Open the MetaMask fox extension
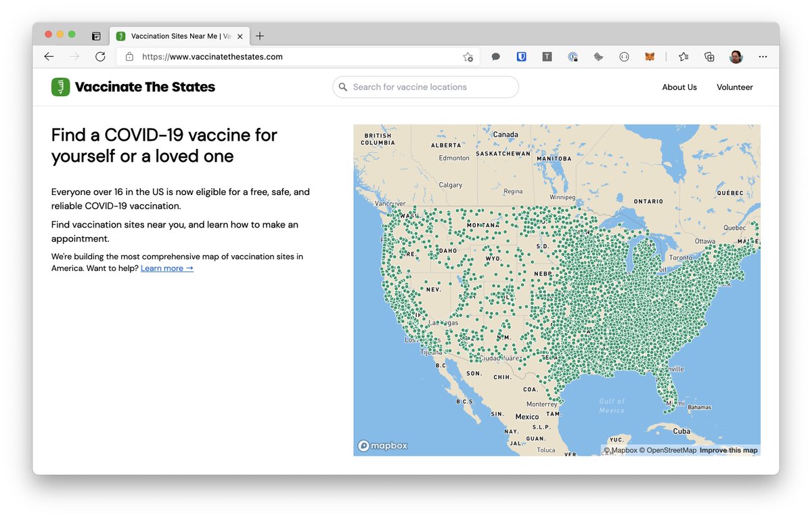Image resolution: width=812 pixels, height=518 pixels. pos(650,57)
